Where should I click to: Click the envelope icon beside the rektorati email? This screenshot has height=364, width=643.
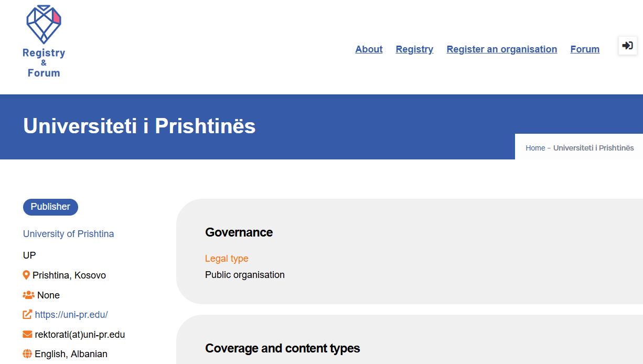pyautogui.click(x=27, y=335)
